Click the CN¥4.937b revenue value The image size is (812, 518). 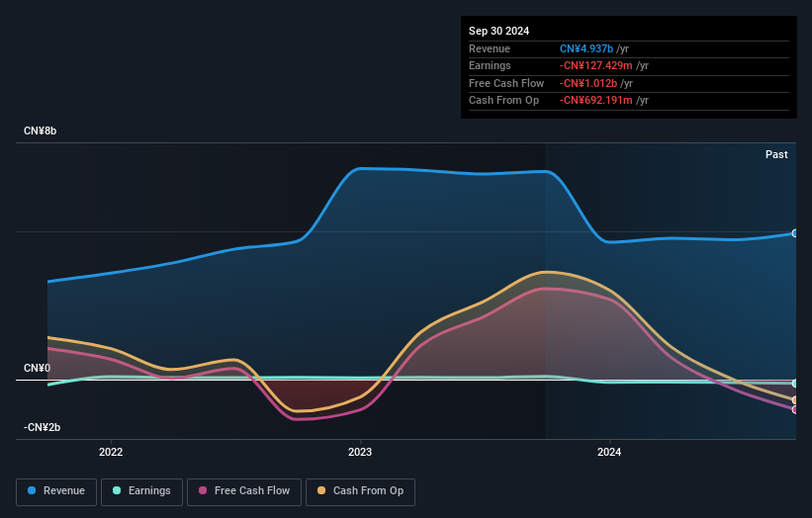click(x=586, y=48)
